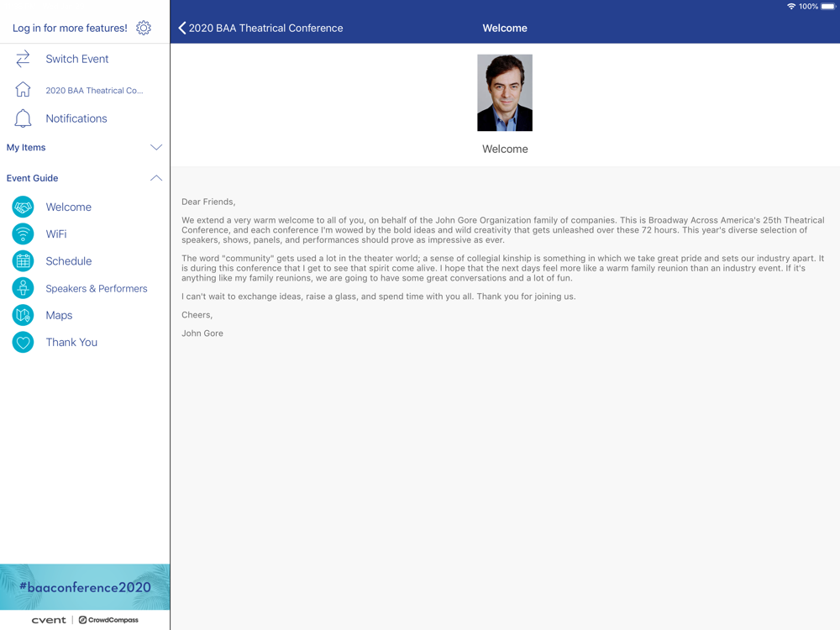The image size is (840, 630).
Task: Click the Notifications bell icon
Action: click(23, 118)
